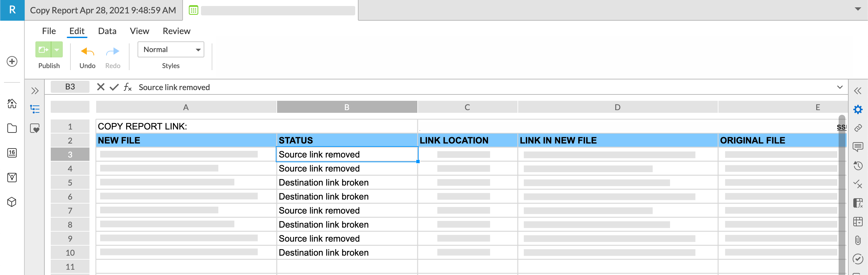868x275 pixels.
Task: Expand the left panel with double chevron
Action: coord(35,91)
